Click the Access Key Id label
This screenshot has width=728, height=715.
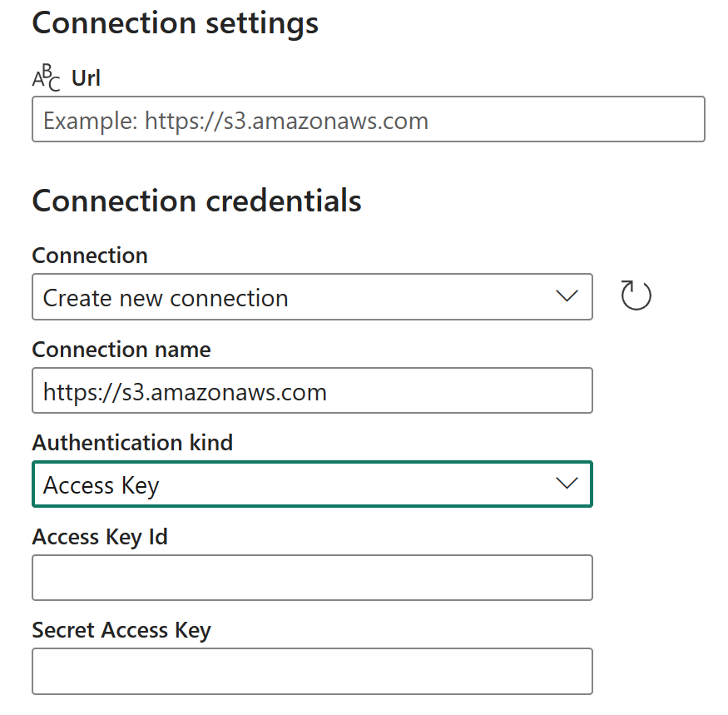(100, 537)
